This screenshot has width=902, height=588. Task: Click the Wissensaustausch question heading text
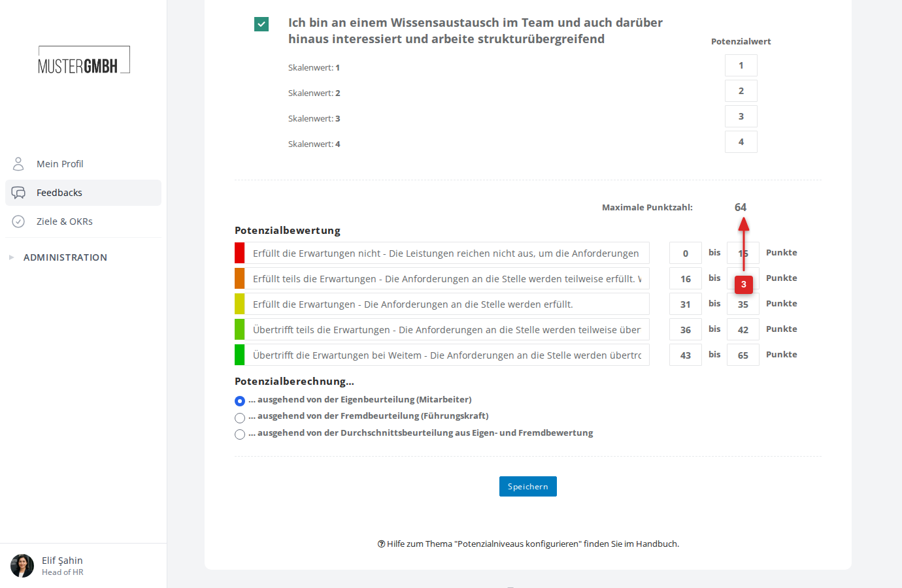tap(475, 31)
